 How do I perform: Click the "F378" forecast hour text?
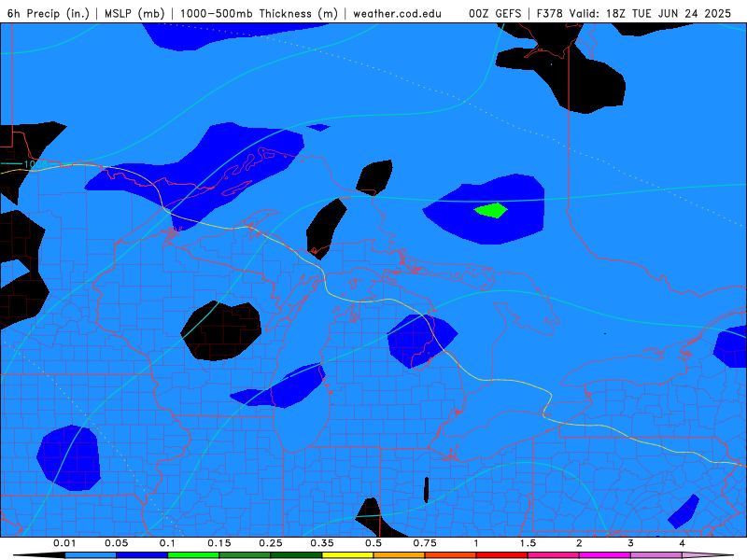pos(550,13)
